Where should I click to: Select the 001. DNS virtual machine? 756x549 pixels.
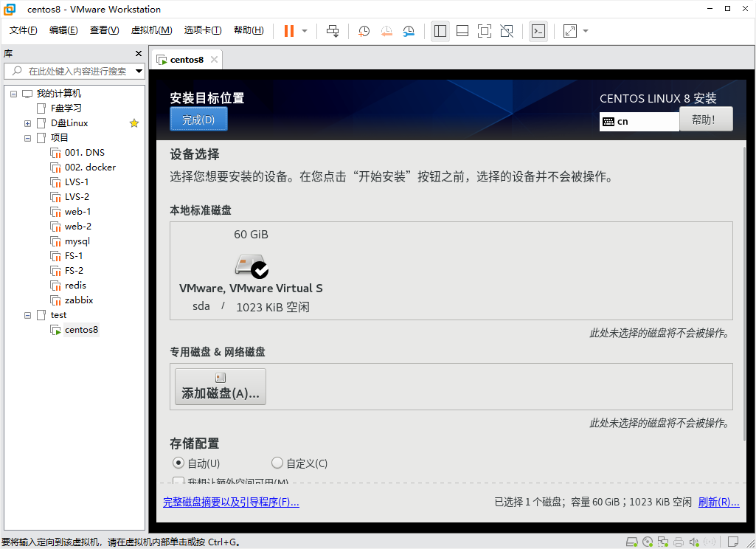pos(84,153)
